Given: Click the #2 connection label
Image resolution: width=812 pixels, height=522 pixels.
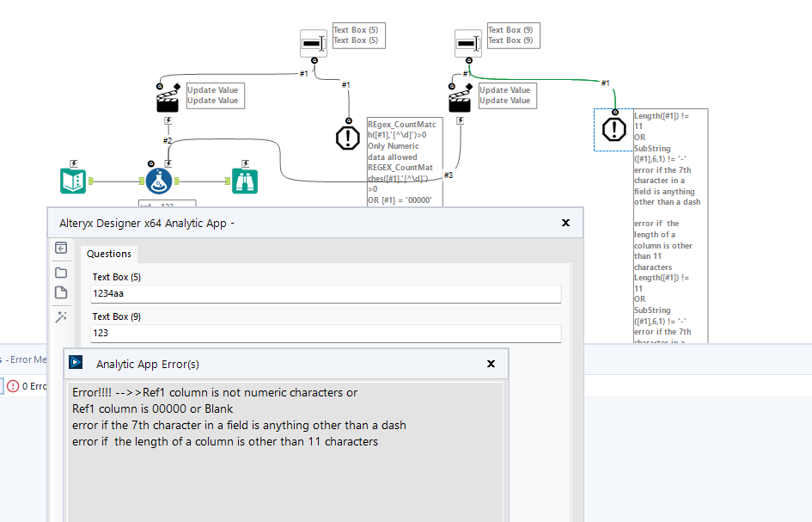Looking at the screenshot, I should [x=168, y=140].
